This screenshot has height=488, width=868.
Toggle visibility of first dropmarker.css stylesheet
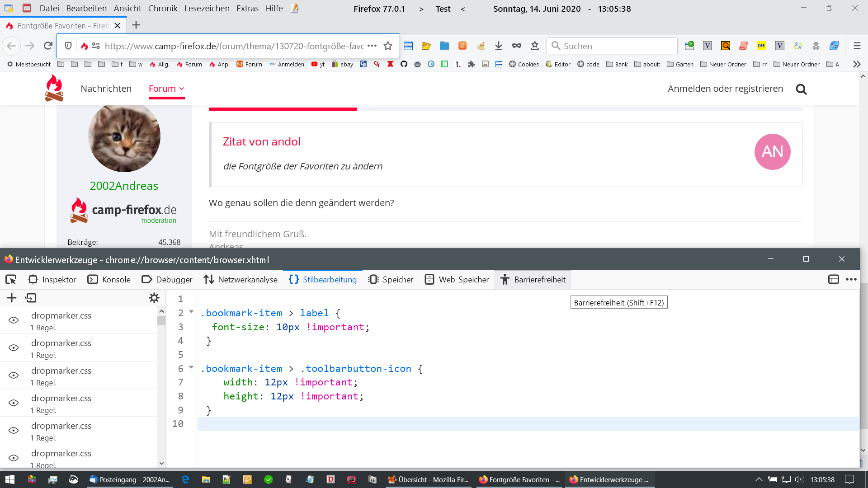14,320
